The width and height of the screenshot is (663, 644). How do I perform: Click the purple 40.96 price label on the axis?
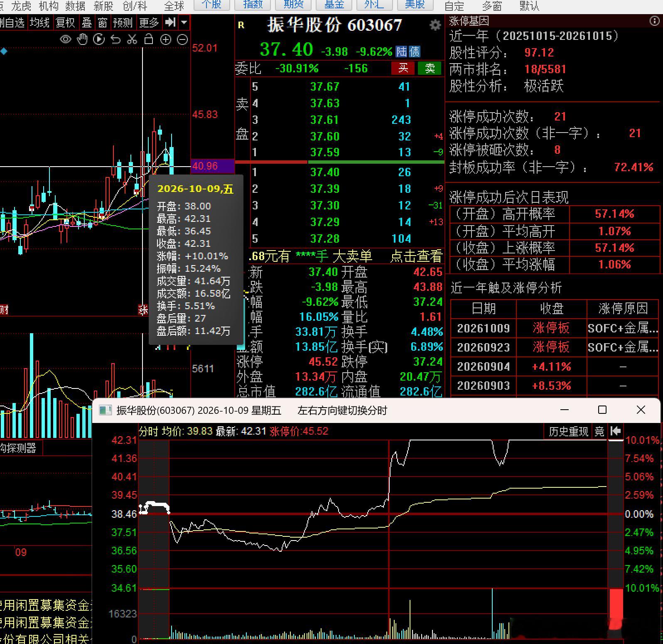213,166
